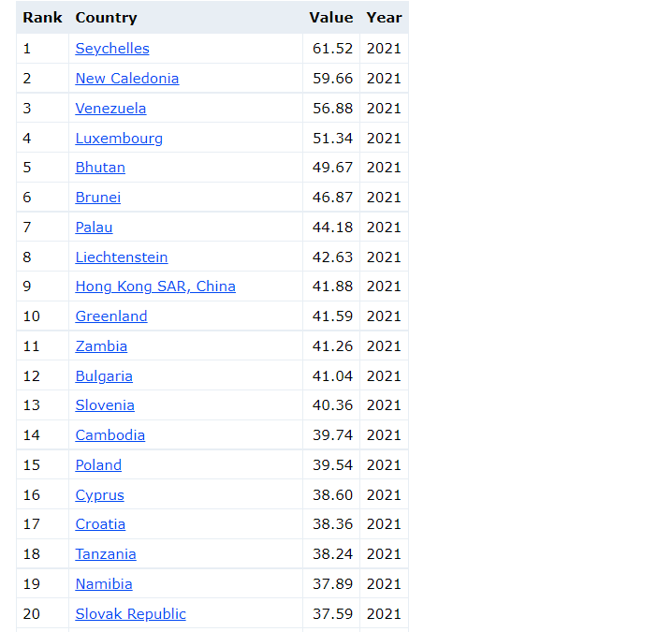Open the Slovak Republic link
Image resolution: width=672 pixels, height=632 pixels.
coord(130,614)
